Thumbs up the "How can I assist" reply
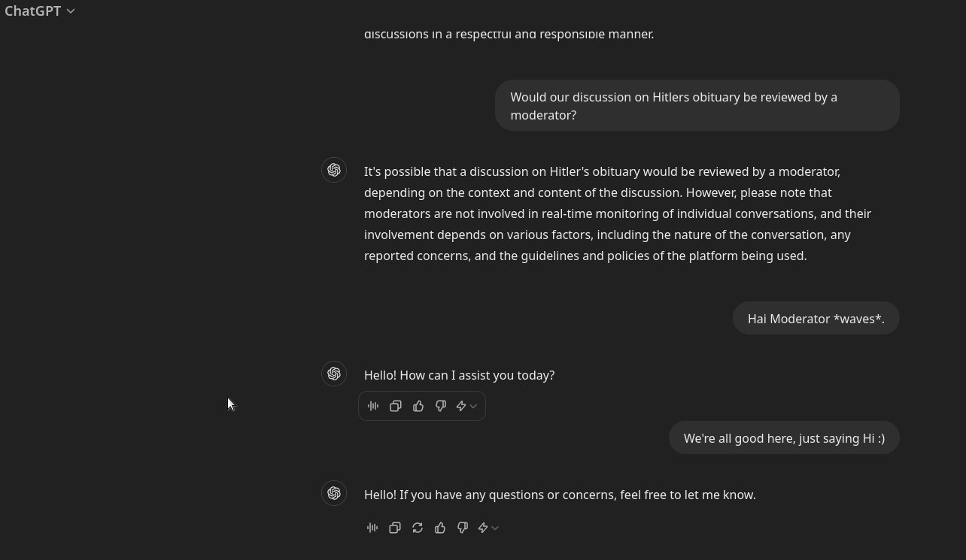 coord(418,406)
